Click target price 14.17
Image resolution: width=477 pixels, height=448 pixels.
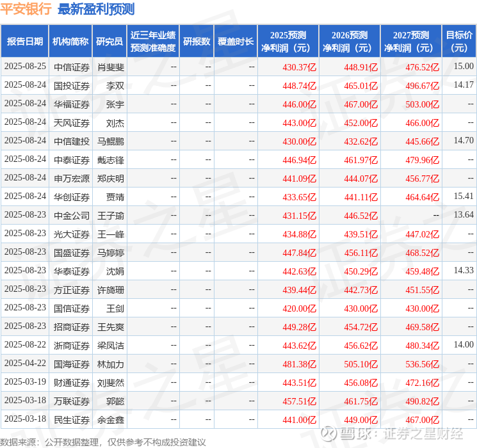point(464,84)
